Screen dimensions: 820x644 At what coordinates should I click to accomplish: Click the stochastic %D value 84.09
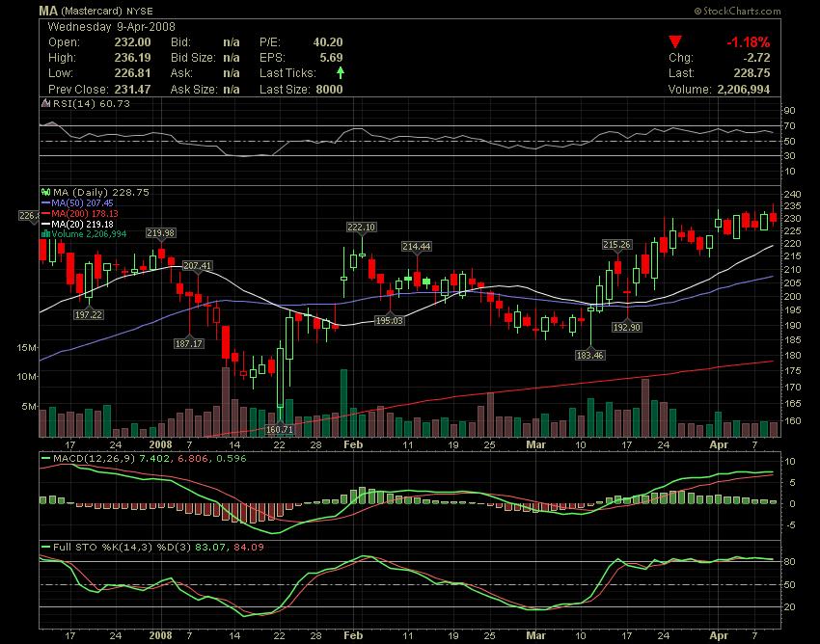248,548
